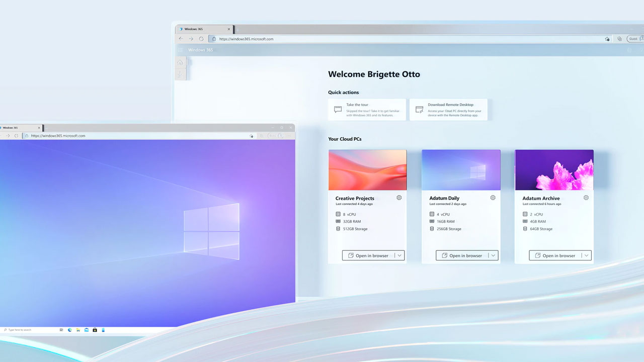The width and height of the screenshot is (644, 362).
Task: Open Task View on the taskbar
Action: (61, 330)
